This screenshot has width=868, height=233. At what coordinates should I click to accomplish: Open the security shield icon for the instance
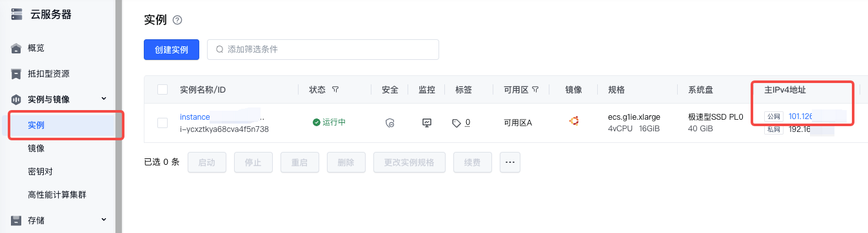pos(390,122)
